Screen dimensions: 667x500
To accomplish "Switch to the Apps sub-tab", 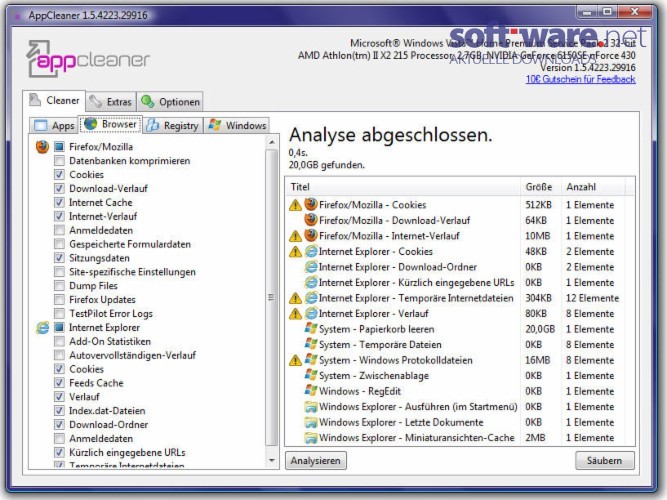I will pos(54,126).
